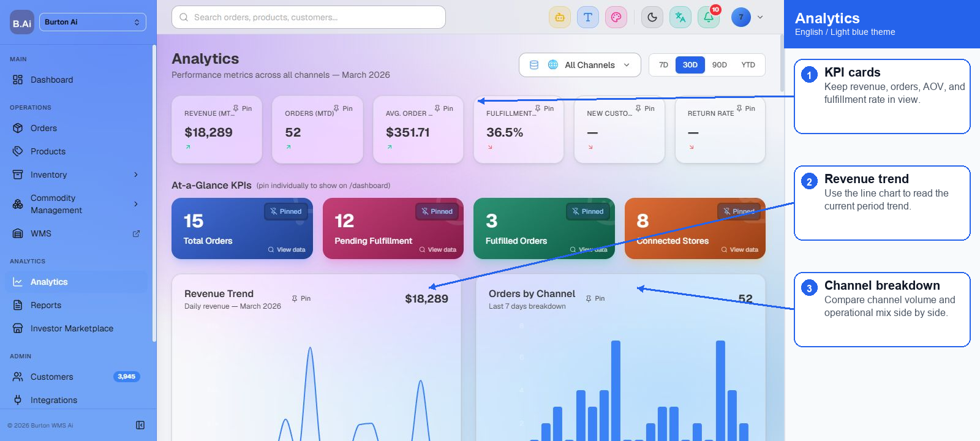Open the user account menu chevron
Image resolution: width=980 pixels, height=441 pixels.
pyautogui.click(x=760, y=17)
